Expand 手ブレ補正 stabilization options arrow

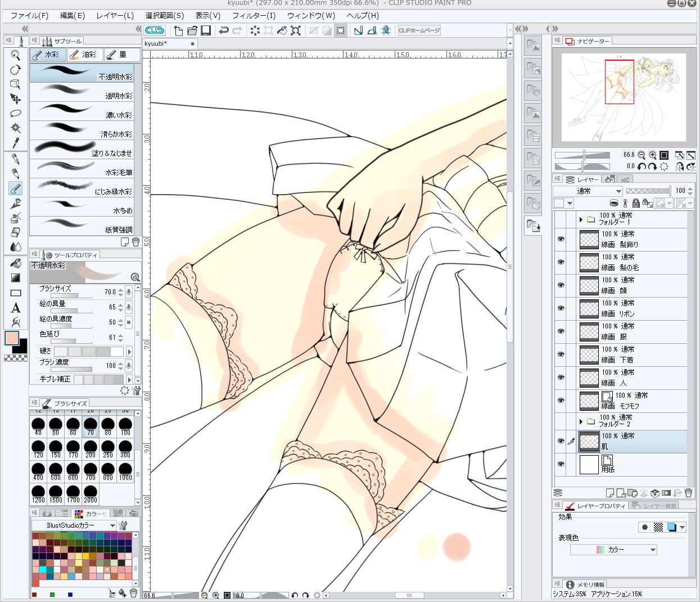[129, 379]
